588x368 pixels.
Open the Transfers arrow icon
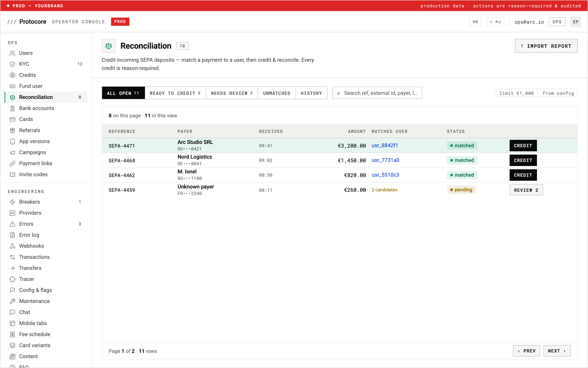12,268
